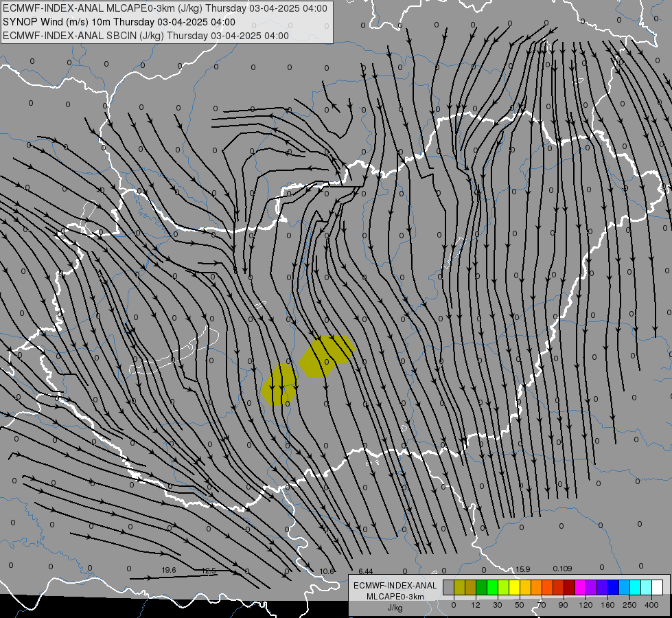
Task: Select the dark red legend swatch
Action: click(x=569, y=587)
